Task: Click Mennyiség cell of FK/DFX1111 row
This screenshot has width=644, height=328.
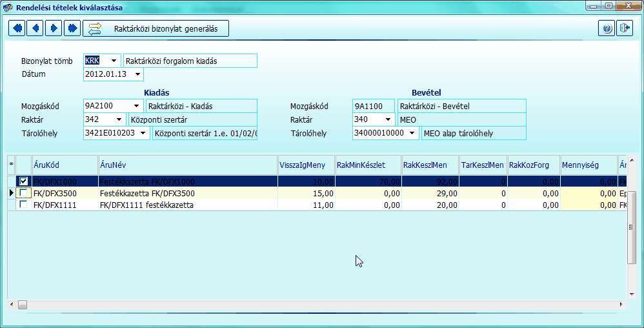Action: coord(589,205)
